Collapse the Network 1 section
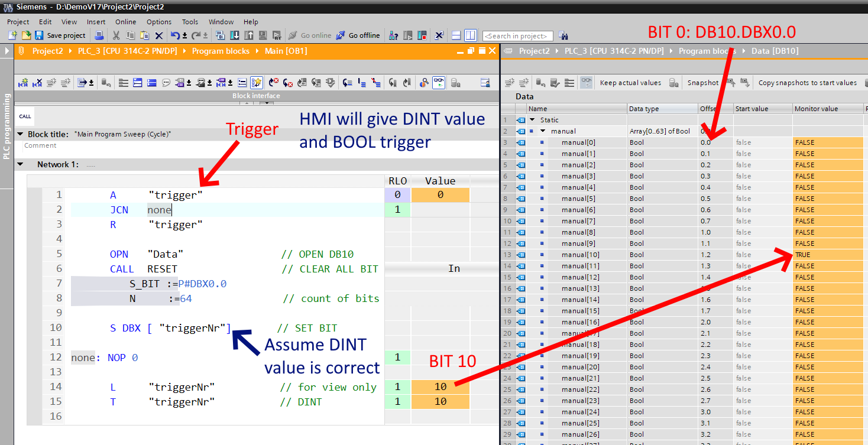The height and width of the screenshot is (445, 868). pos(21,164)
